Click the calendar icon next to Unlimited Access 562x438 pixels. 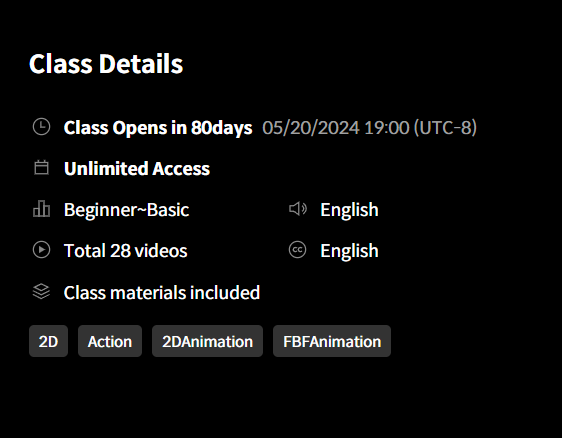pos(42,168)
